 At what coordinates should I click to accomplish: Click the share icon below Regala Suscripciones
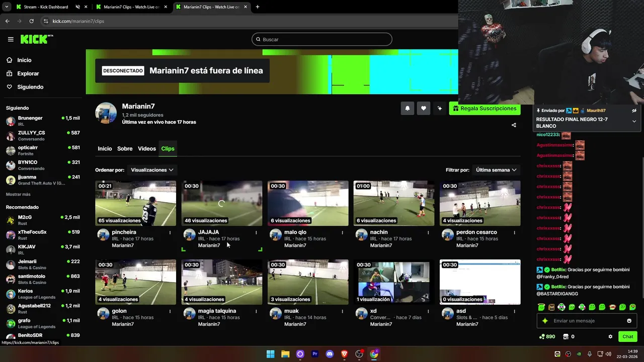pyautogui.click(x=514, y=125)
